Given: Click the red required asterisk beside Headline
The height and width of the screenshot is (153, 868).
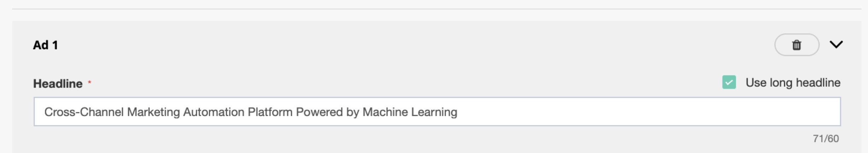Looking at the screenshot, I should click(x=90, y=82).
